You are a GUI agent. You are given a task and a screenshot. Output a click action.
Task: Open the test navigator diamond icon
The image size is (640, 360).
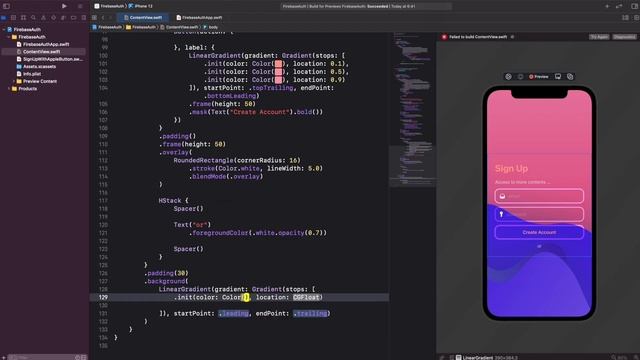tap(53, 18)
